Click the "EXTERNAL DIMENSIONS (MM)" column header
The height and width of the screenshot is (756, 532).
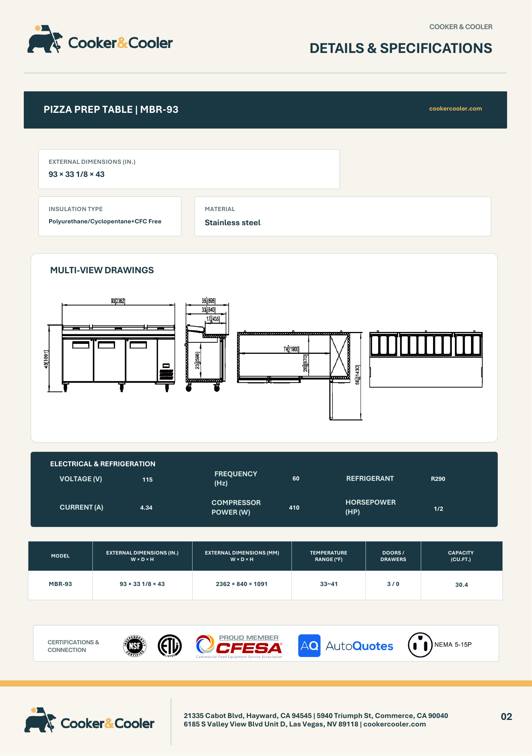click(x=242, y=556)
